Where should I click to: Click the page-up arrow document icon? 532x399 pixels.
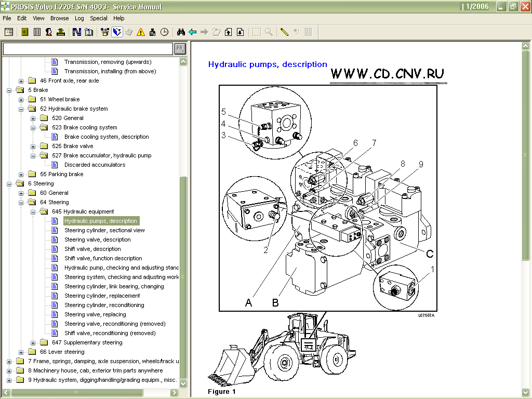[229, 32]
